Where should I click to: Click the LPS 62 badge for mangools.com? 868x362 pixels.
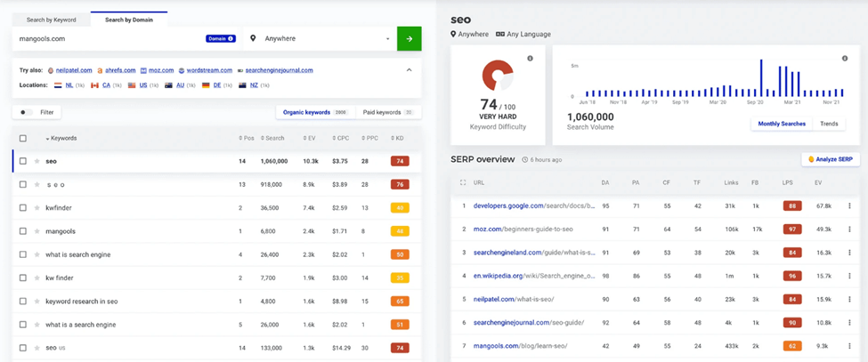[x=792, y=346]
